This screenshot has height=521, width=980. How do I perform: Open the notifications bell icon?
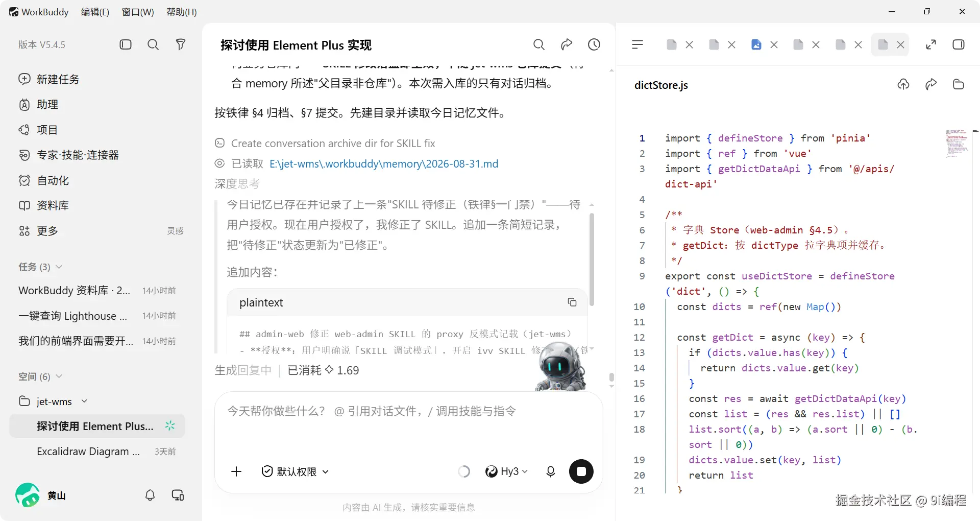pyautogui.click(x=150, y=495)
